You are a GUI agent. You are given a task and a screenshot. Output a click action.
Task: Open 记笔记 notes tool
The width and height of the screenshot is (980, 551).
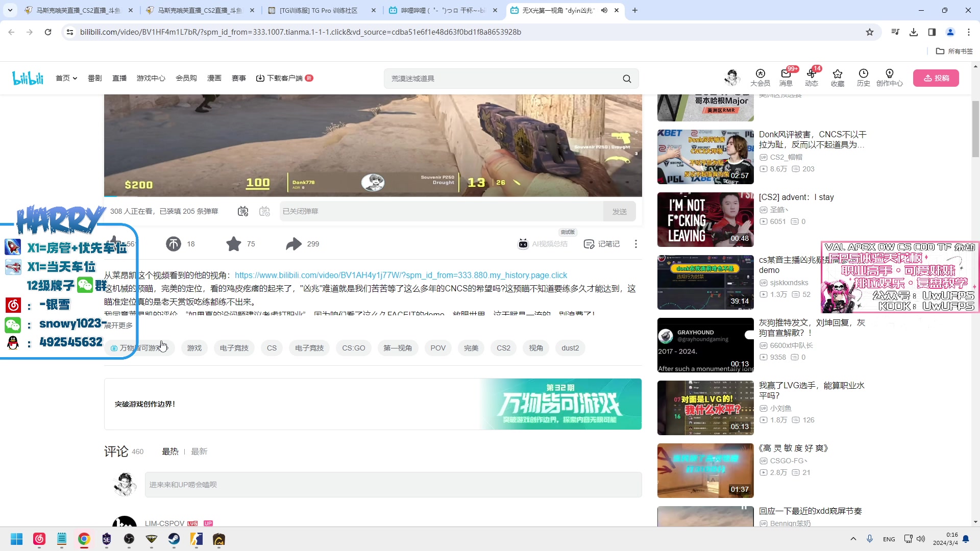coord(602,244)
